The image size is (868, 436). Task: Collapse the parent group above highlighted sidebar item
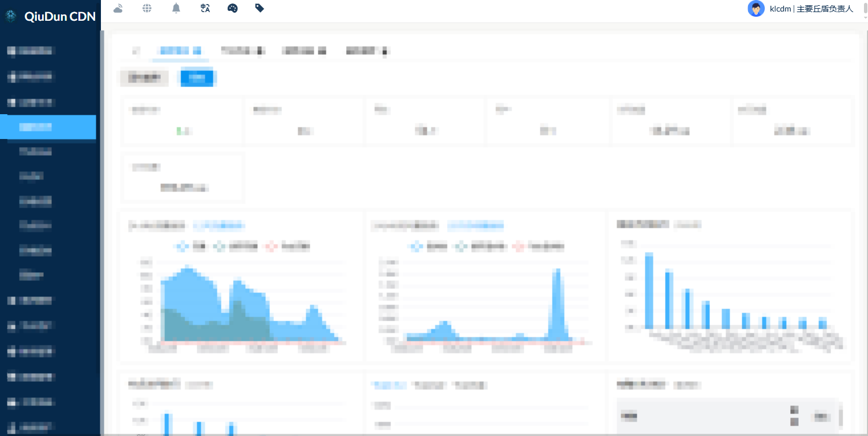click(x=32, y=103)
